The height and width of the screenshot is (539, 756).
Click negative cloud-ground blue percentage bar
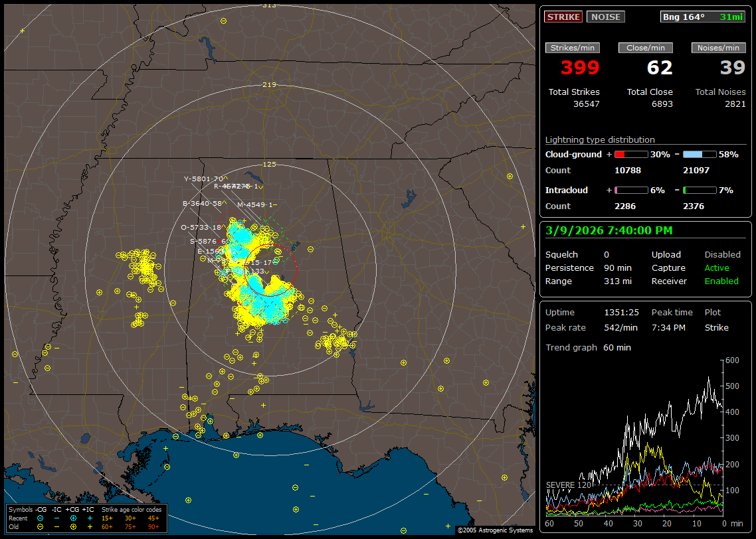[x=700, y=154]
